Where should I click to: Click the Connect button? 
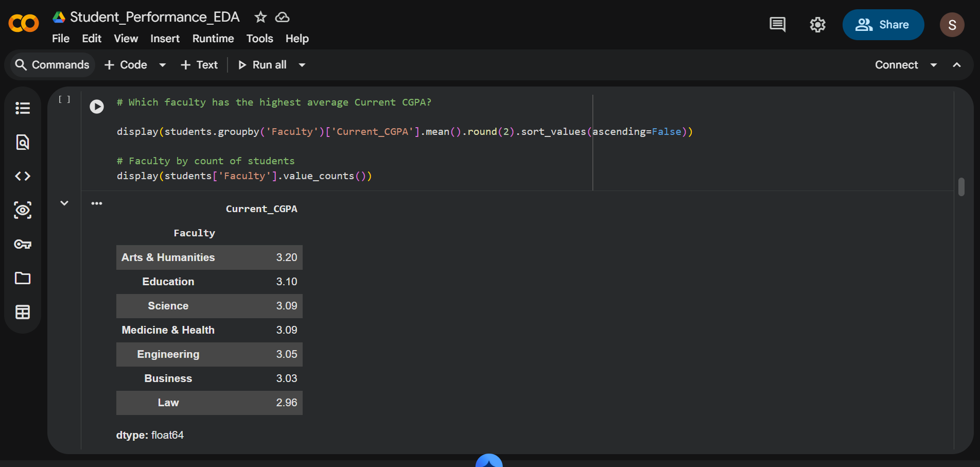click(x=897, y=65)
